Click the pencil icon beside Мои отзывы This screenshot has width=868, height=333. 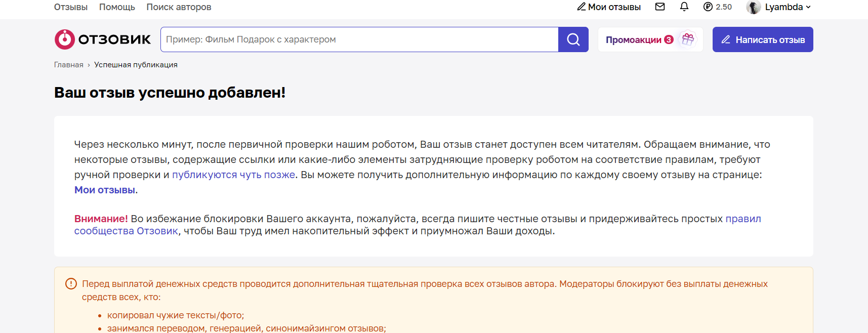(582, 7)
